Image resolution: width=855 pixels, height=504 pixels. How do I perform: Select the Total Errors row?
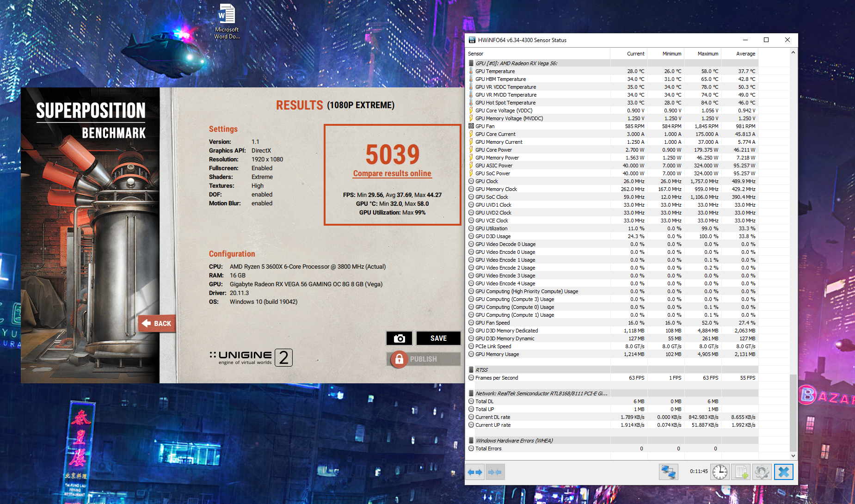pyautogui.click(x=612, y=449)
